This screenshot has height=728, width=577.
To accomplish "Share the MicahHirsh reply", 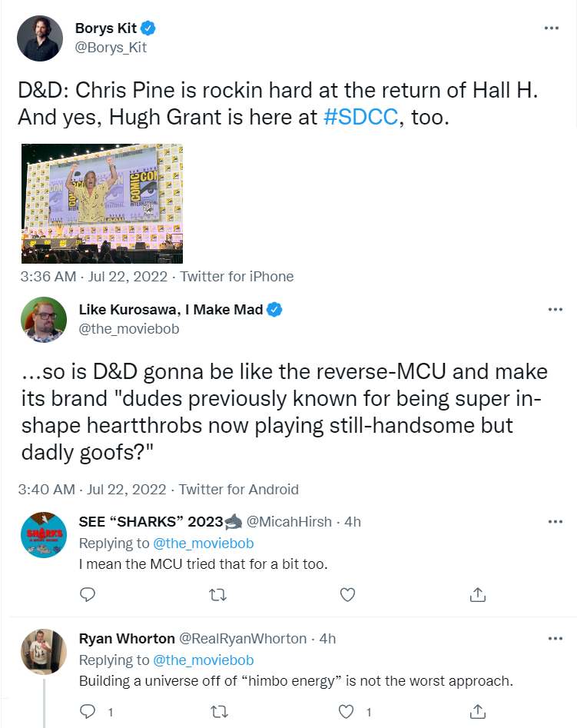I will coord(477,594).
